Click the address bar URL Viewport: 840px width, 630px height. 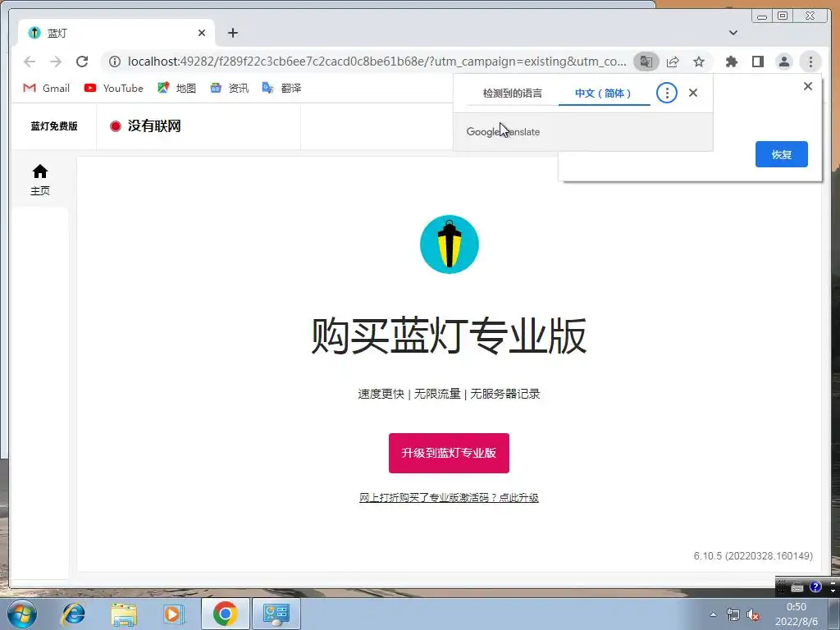[377, 62]
